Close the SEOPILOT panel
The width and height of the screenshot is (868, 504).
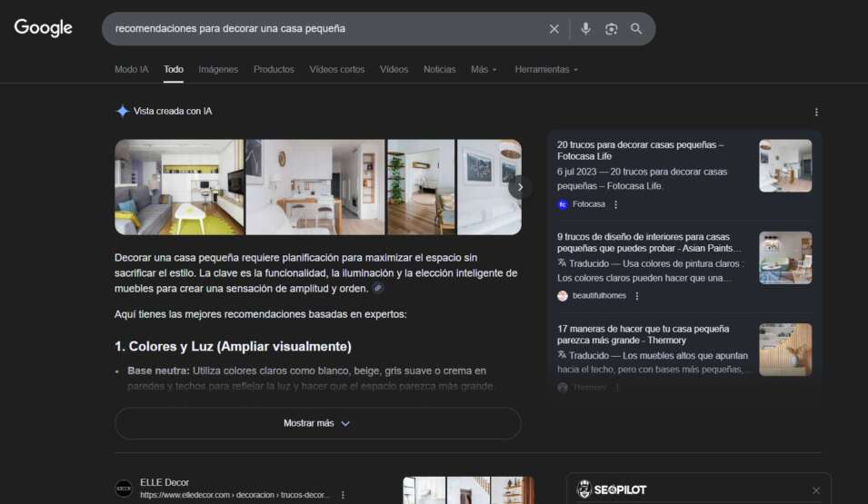[816, 490]
